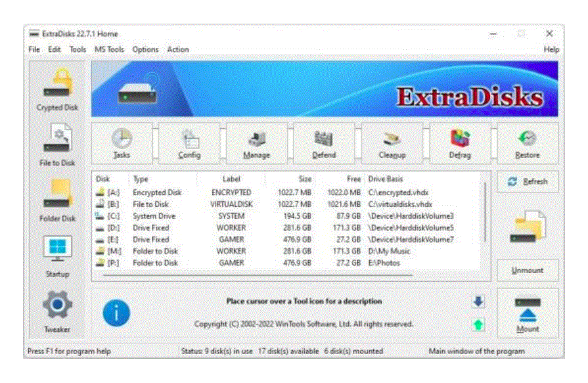This screenshot has height=383, width=588.
Task: Click the folder disk picture above Unmount
Action: tap(528, 227)
